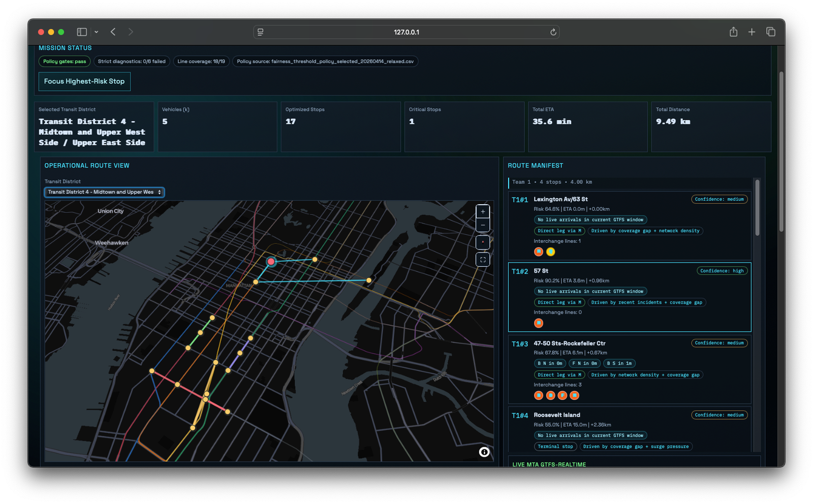Viewport: 813px width, 504px height.
Task: Click M line badge under 47-50 Sts-Rockefeller Ctr
Action: [x=574, y=395]
